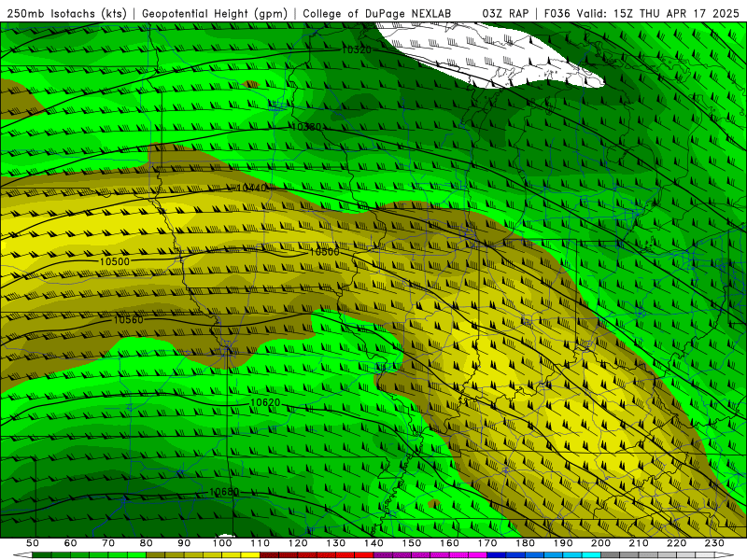Viewport: 747px width, 560px height.
Task: Click the '200' value on the color scale
Action: pyautogui.click(x=600, y=543)
